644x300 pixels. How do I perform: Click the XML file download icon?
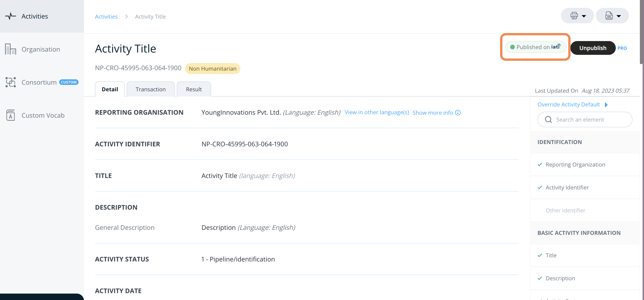pyautogui.click(x=609, y=16)
